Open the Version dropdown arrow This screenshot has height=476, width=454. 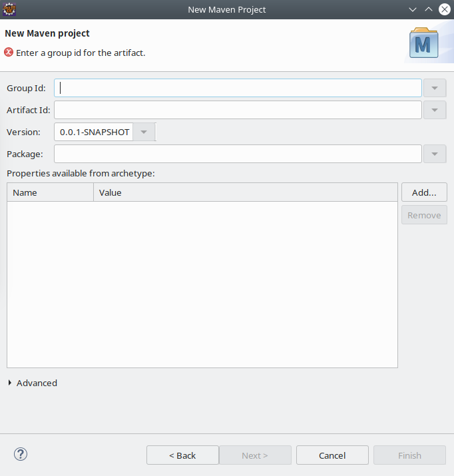pos(144,132)
